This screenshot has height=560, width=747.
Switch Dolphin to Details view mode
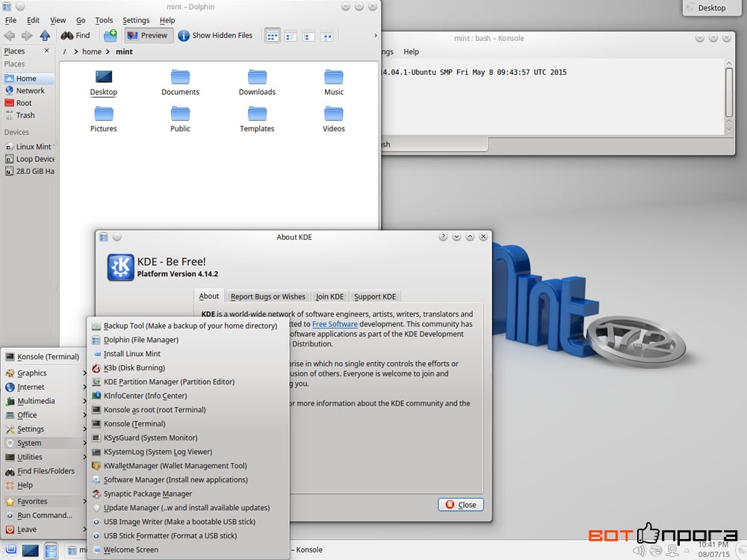309,36
